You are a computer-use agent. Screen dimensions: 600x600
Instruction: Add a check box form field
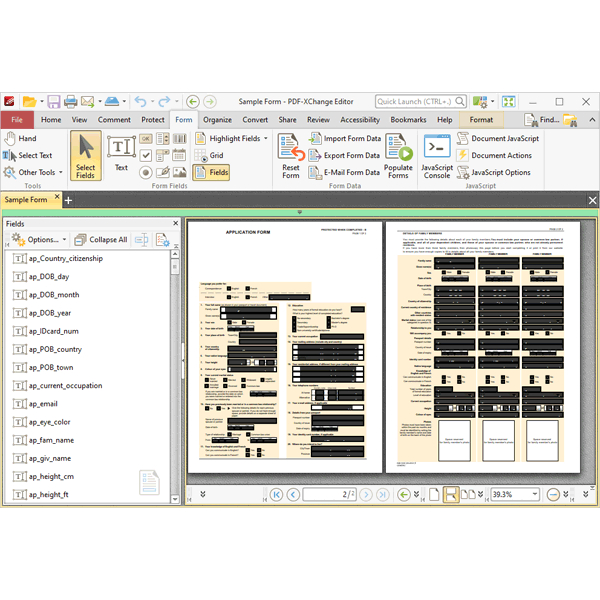(146, 155)
